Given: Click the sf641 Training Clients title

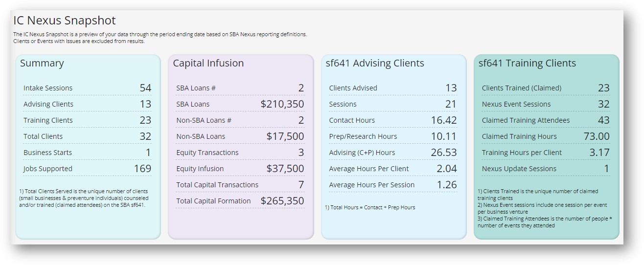Looking at the screenshot, I should pyautogui.click(x=527, y=63).
